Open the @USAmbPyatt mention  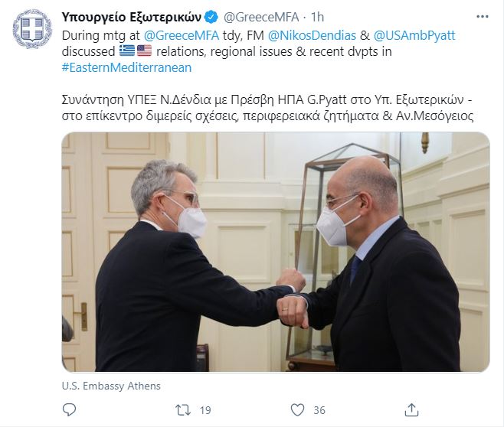(x=414, y=35)
